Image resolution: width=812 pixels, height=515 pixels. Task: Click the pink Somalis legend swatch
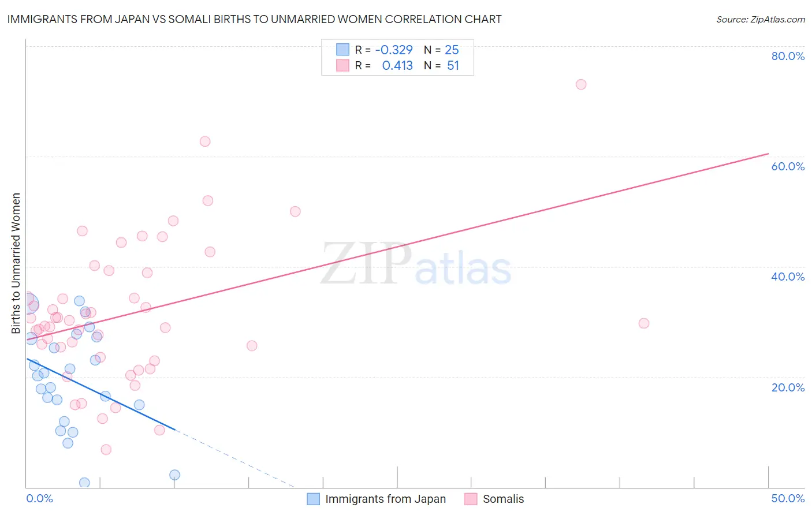471,499
